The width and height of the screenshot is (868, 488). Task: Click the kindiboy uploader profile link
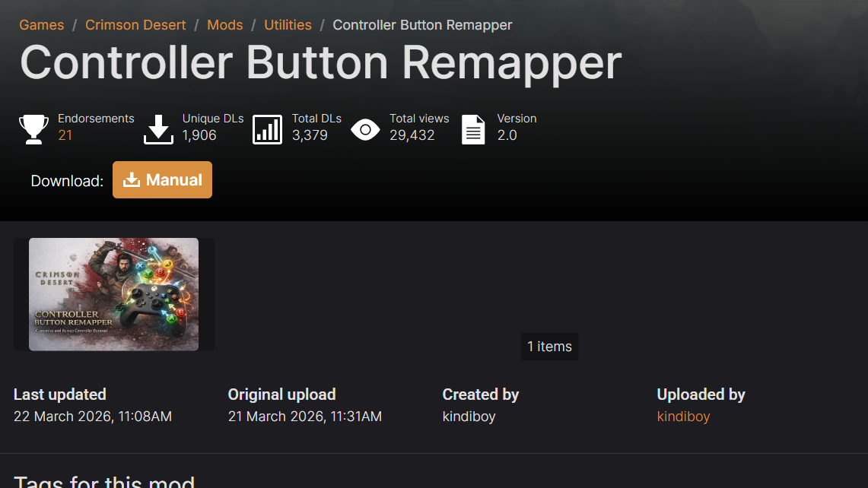[683, 416]
